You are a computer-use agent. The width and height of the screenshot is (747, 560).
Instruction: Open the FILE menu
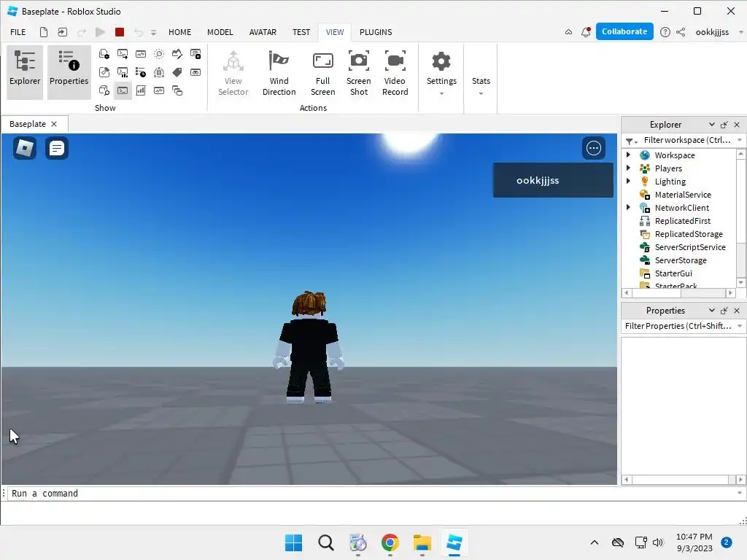tap(18, 32)
